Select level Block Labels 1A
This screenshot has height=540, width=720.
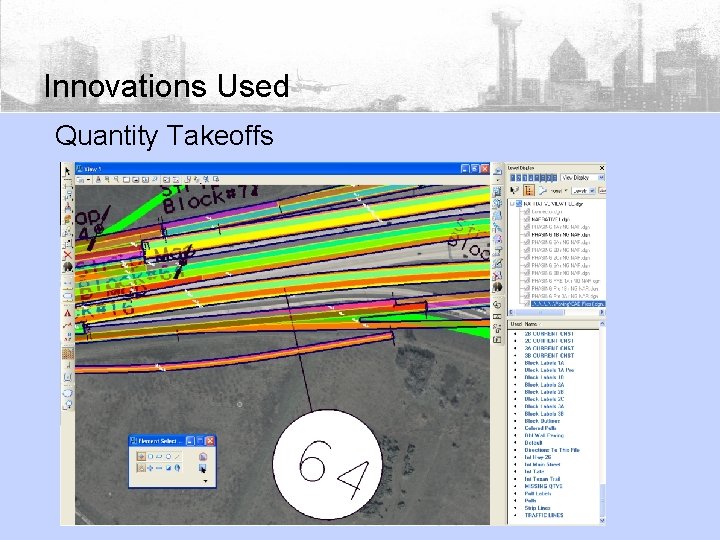click(x=544, y=363)
